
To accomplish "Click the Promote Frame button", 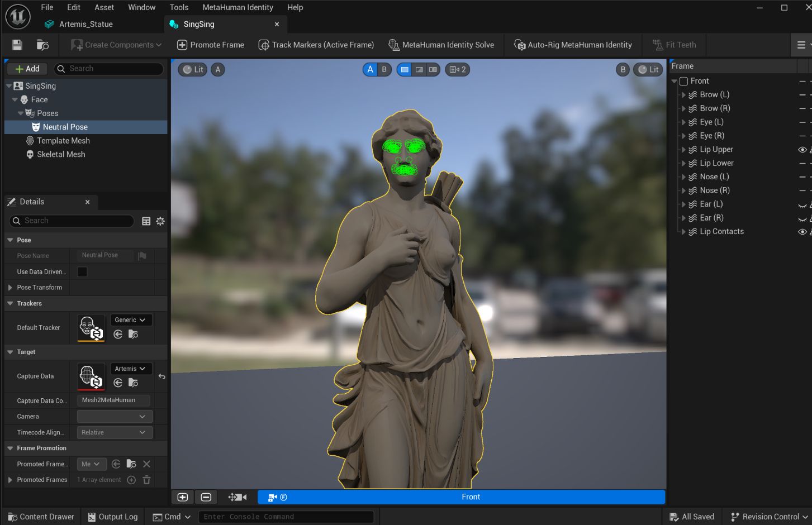I will pyautogui.click(x=211, y=45).
